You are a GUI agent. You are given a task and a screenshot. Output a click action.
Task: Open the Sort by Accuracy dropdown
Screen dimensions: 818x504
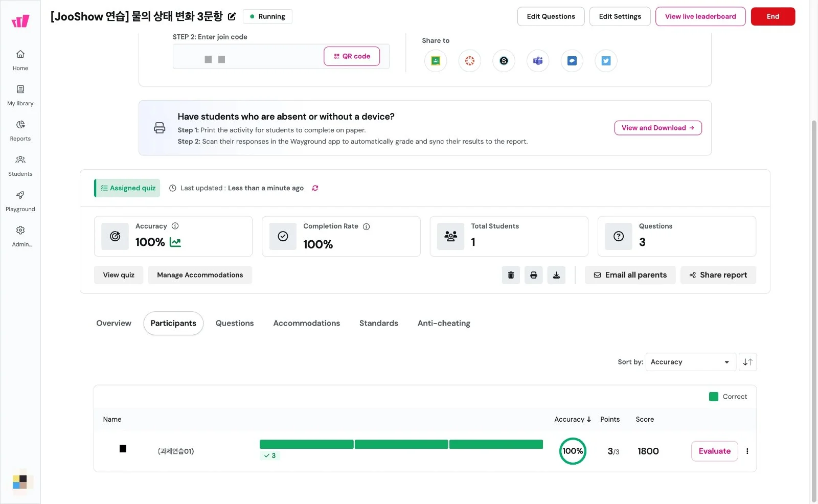point(691,362)
